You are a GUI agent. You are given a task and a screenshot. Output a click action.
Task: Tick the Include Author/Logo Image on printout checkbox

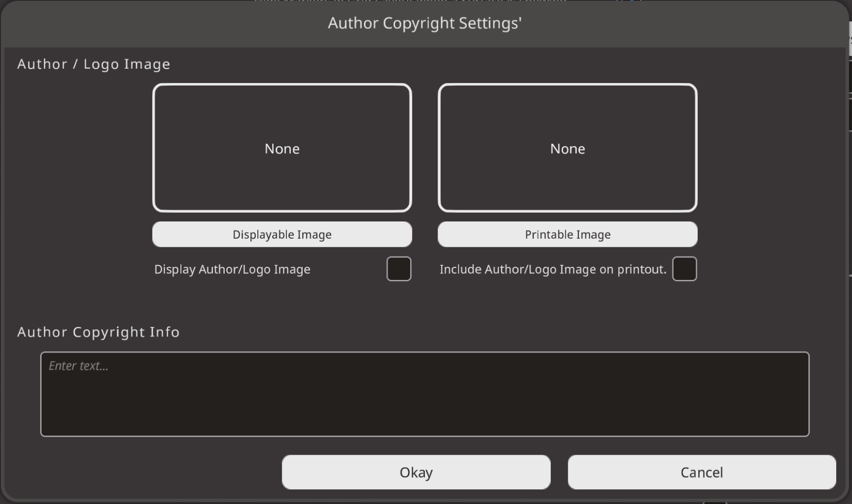click(684, 269)
